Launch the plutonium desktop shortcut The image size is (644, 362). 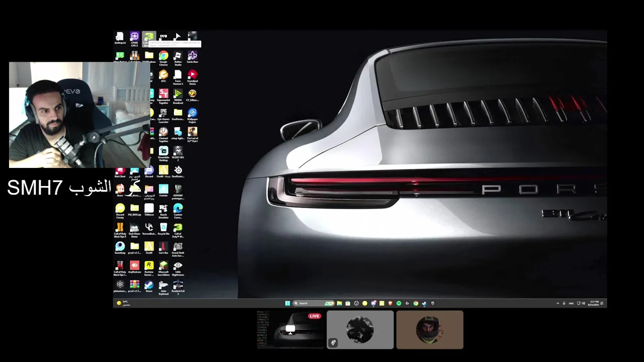click(120, 287)
